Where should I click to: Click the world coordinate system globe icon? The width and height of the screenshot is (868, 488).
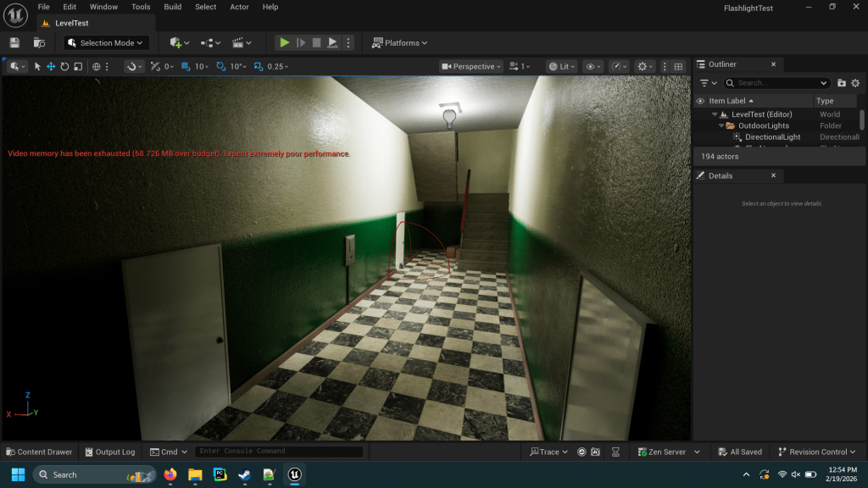click(97, 66)
